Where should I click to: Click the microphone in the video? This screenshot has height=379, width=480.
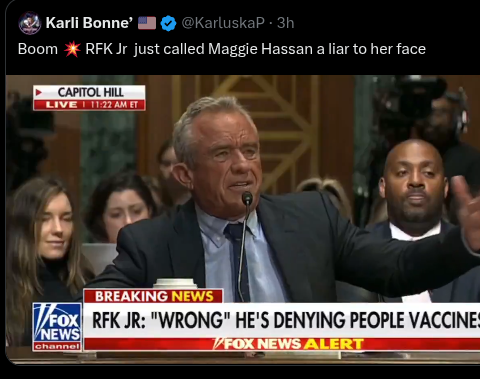(x=247, y=198)
